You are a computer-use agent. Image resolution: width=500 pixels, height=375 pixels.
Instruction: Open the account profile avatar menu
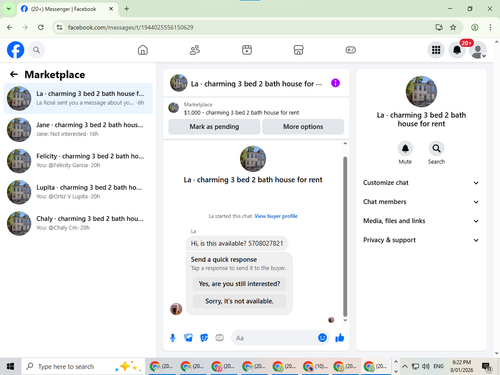coord(478,50)
